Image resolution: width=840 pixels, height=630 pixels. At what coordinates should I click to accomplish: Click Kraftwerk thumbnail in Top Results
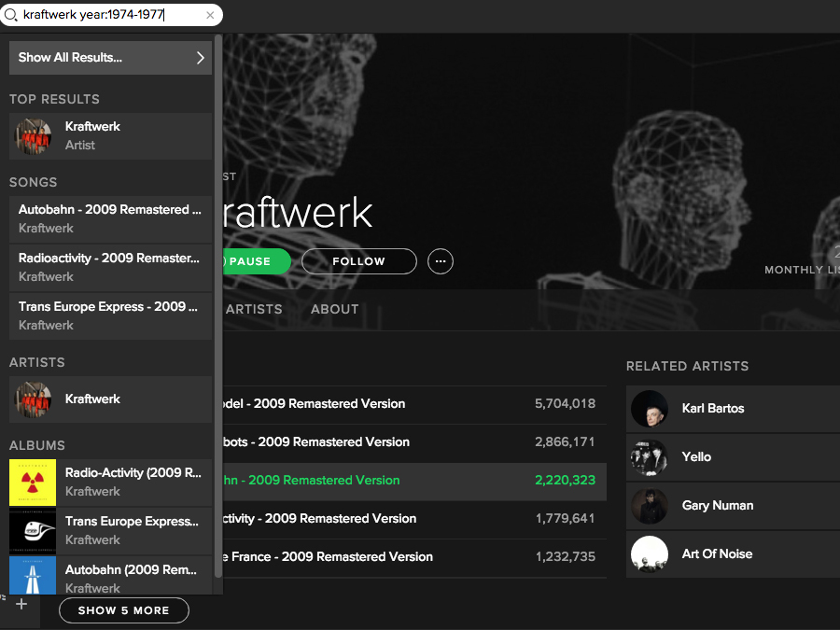[x=33, y=136]
